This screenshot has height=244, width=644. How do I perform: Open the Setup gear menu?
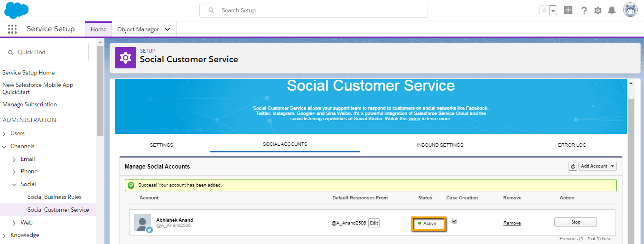pyautogui.click(x=598, y=10)
